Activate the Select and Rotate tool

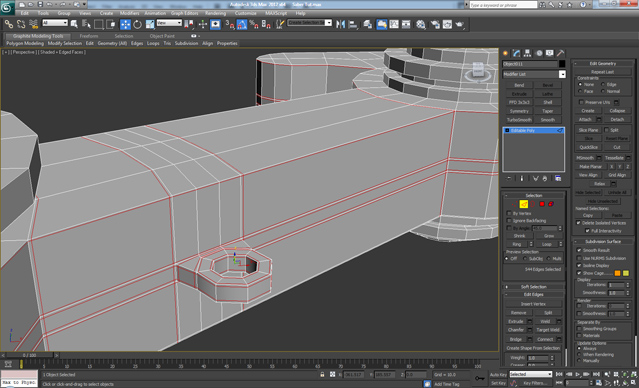[x=138, y=24]
